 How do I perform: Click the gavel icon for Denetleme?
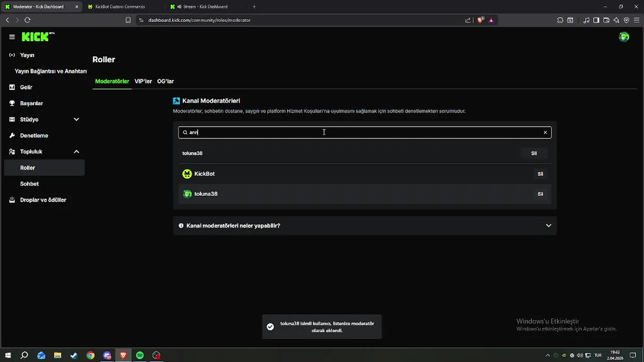click(12, 135)
